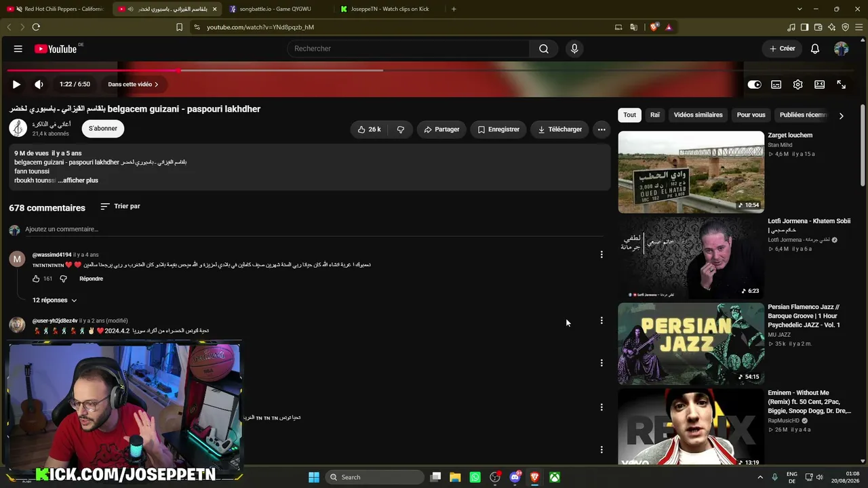Like the @wassimd4194 comment

(x=36, y=279)
